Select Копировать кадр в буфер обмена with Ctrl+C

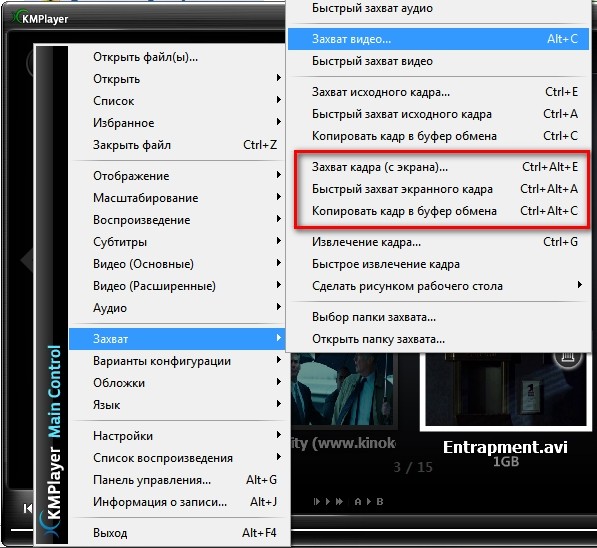tap(438, 136)
